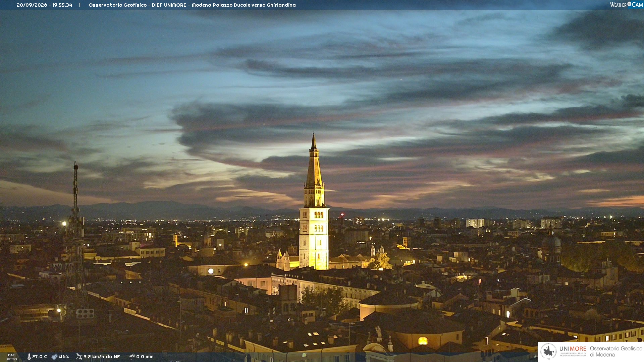Click Osservatorio Geofisico di Modena text
The height and width of the screenshot is (362, 644).
(616, 351)
